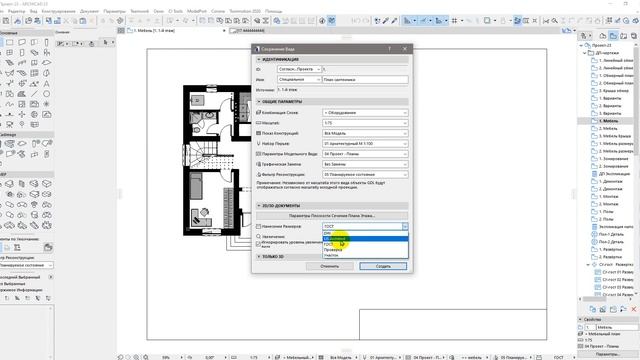640x360 pixels.
Task: Click the Arrow tool in the info box
Action: point(105,42)
